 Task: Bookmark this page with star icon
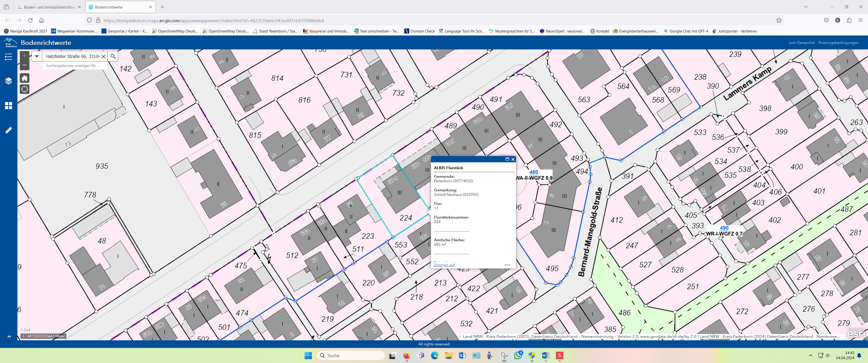click(779, 20)
